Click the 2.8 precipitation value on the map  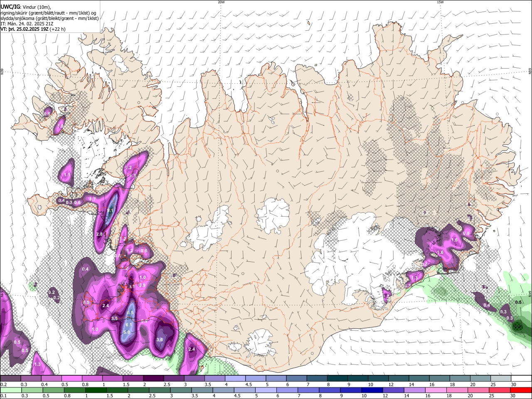99,234
